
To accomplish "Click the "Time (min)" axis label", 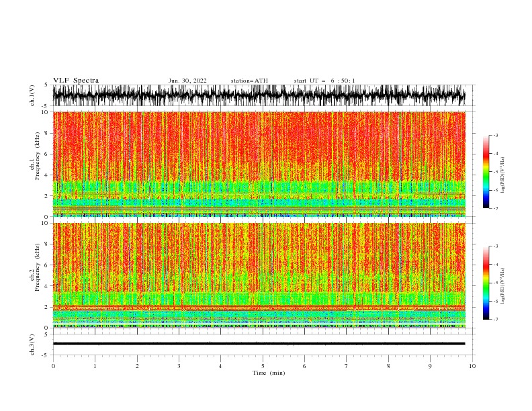I will (x=269, y=373).
